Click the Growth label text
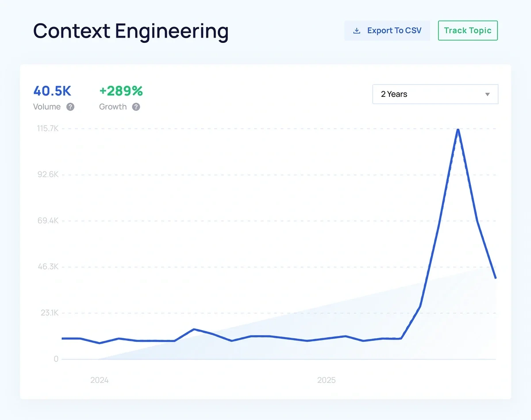This screenshot has height=420, width=531. coord(113,107)
